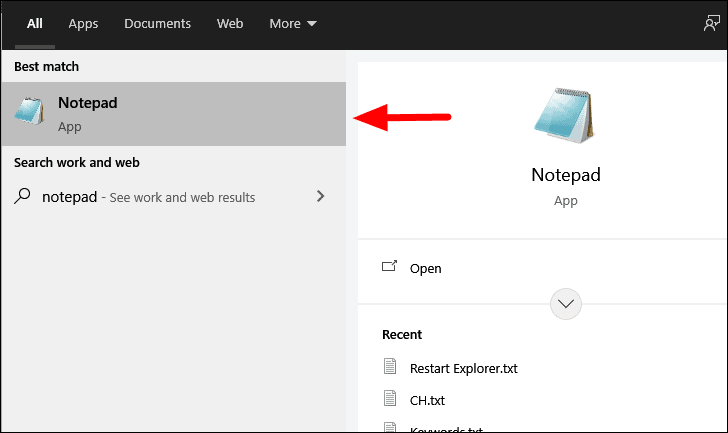This screenshot has height=433, width=728.
Task: Click the small Notepad icon in results
Action: point(29,111)
